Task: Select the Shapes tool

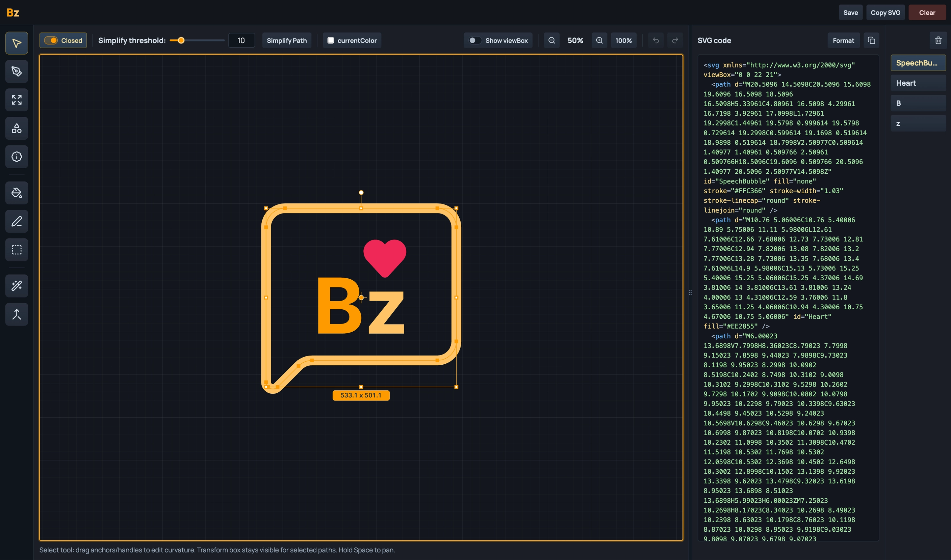Action: 16,128
